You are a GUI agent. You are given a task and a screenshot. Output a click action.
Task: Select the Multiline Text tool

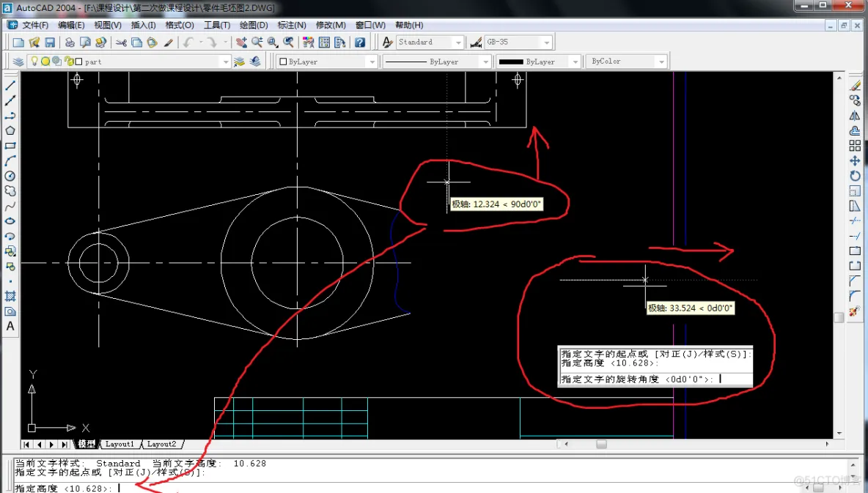(x=10, y=327)
